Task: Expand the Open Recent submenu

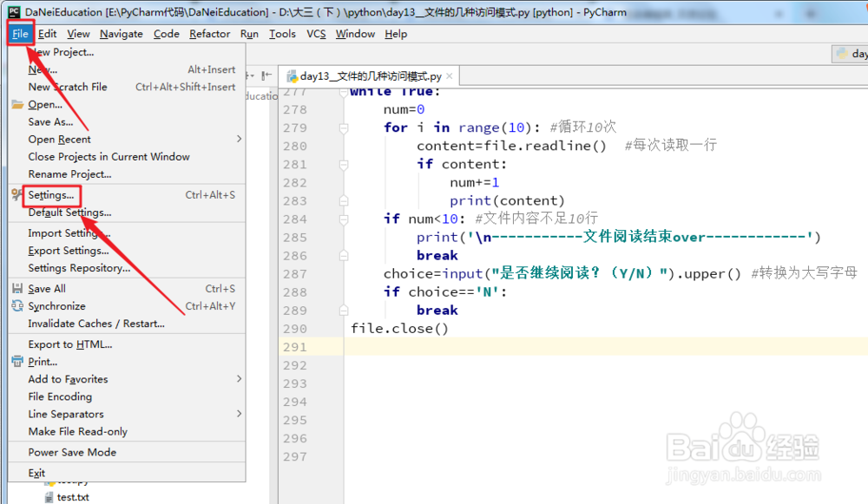Action: point(127,140)
